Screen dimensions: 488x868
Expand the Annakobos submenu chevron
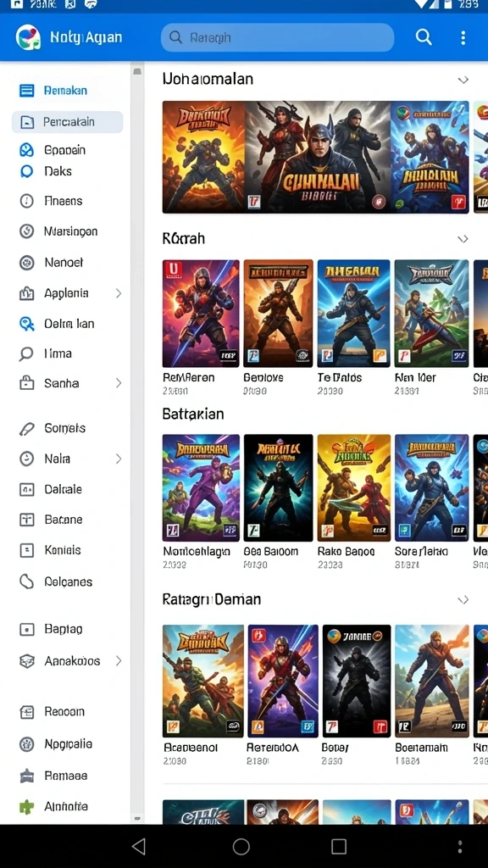pyautogui.click(x=119, y=661)
